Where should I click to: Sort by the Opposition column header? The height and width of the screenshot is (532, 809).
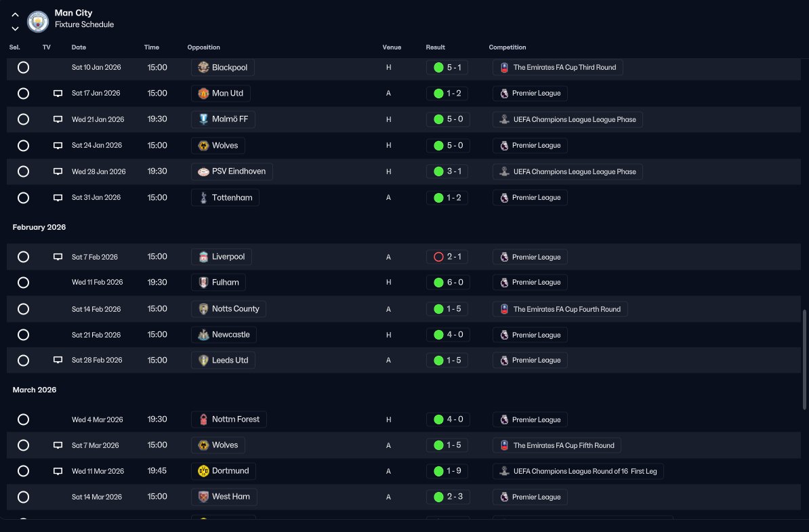point(203,47)
